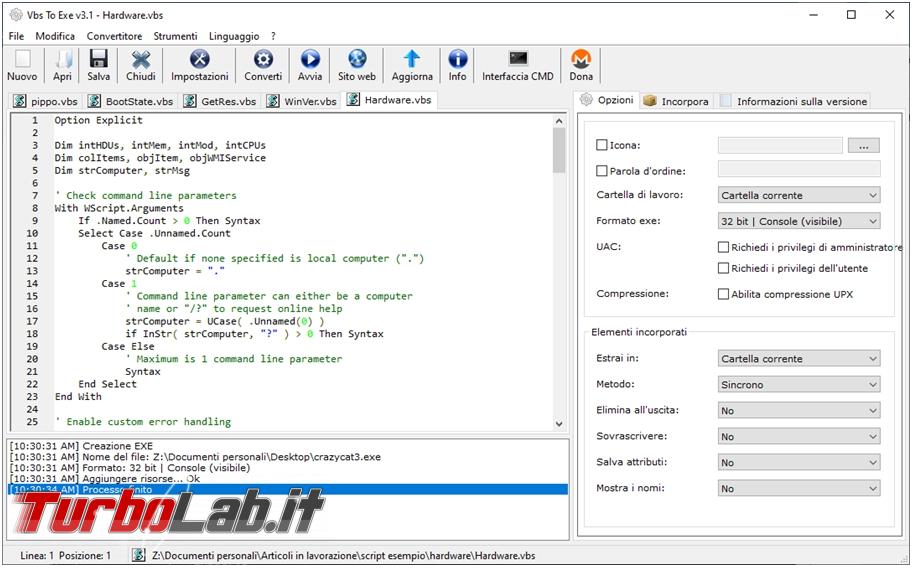This screenshot has width=912, height=568.
Task: Click Hardware.vbs path in status bar
Action: click(x=344, y=555)
